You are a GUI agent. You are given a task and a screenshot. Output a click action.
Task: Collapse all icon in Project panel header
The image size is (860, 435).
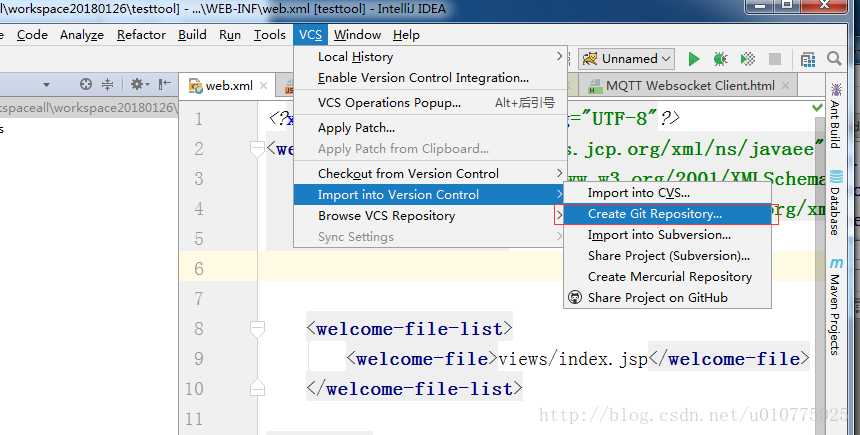(x=108, y=84)
